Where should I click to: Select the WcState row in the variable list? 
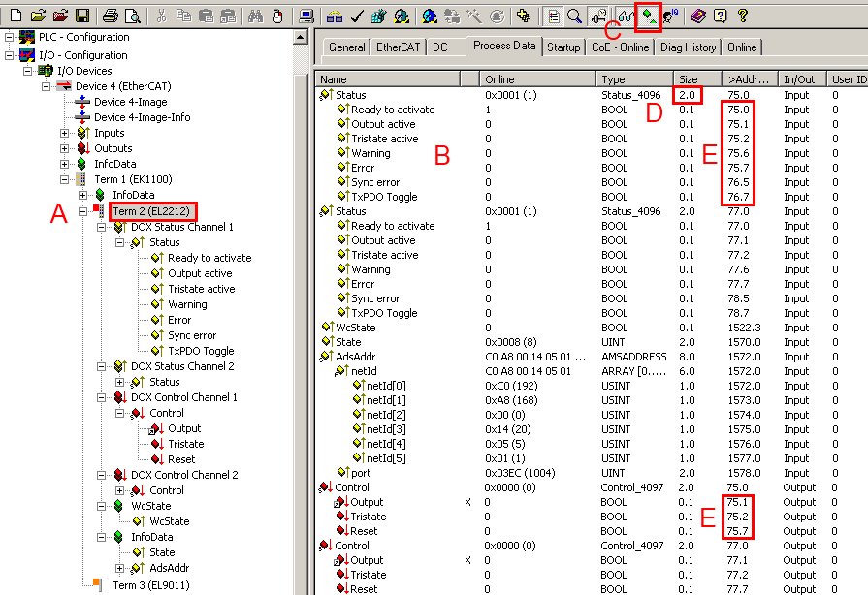pos(590,328)
